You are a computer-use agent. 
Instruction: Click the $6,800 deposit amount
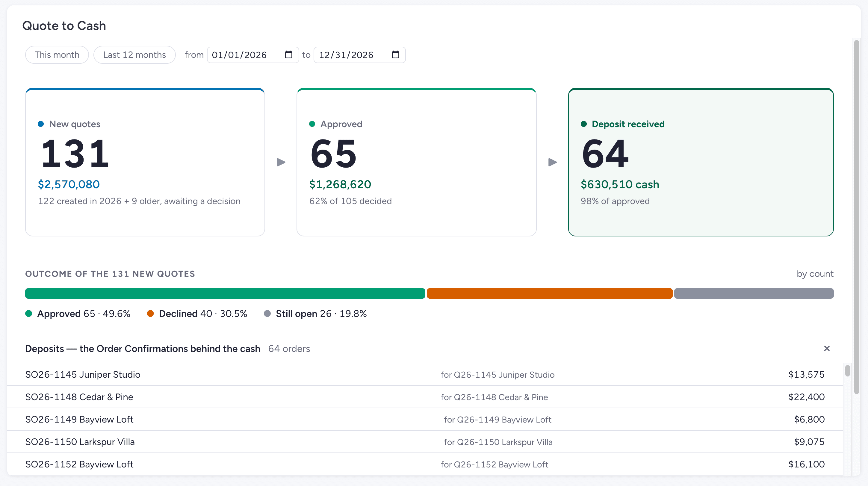pyautogui.click(x=809, y=419)
